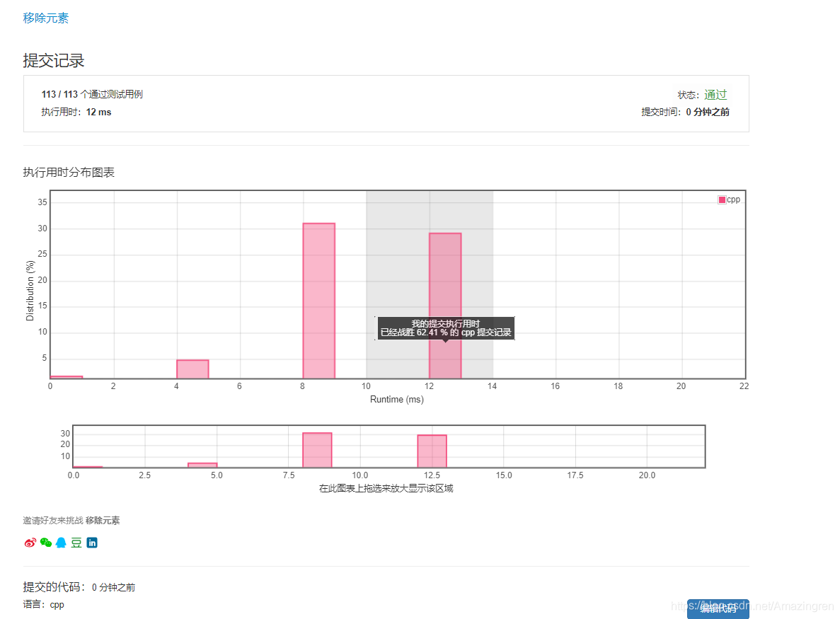Click the 提交时间: 0 分钟之前 text
Image resolution: width=840 pixels, height=619 pixels.
click(x=685, y=112)
